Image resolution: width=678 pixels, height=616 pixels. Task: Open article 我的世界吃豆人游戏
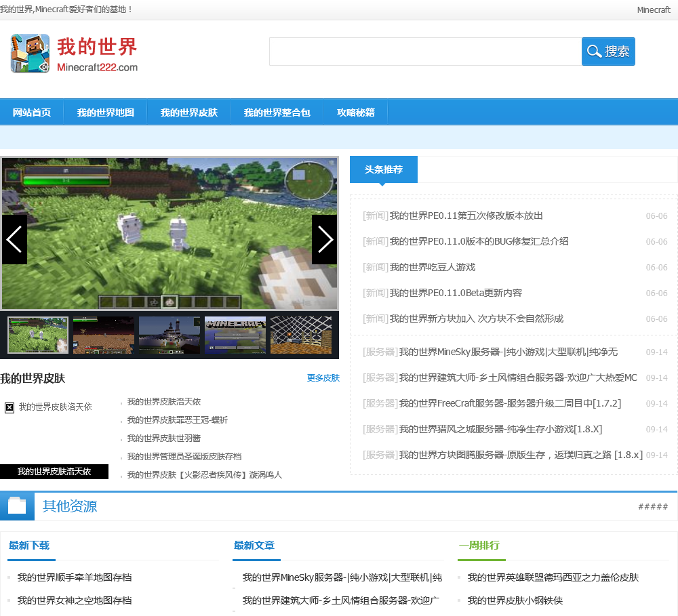tap(432, 267)
